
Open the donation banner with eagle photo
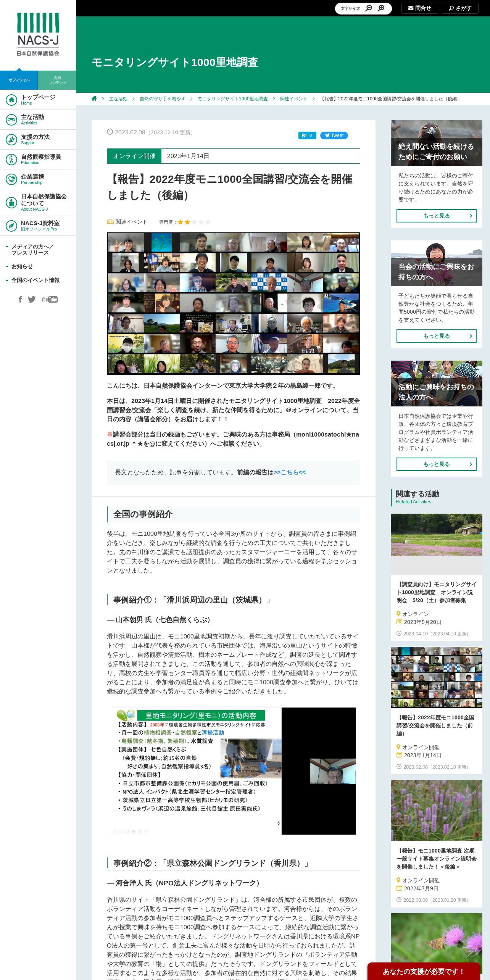[x=437, y=143]
